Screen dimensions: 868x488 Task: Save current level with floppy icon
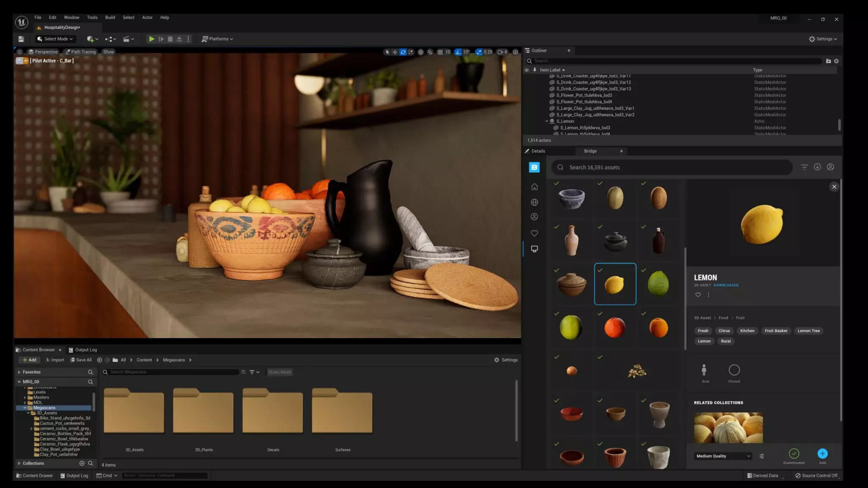coord(21,39)
